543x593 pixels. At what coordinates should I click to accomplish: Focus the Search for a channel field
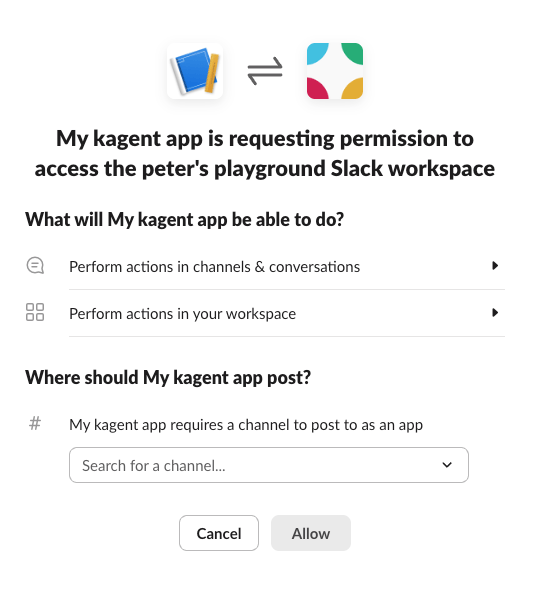click(x=269, y=465)
